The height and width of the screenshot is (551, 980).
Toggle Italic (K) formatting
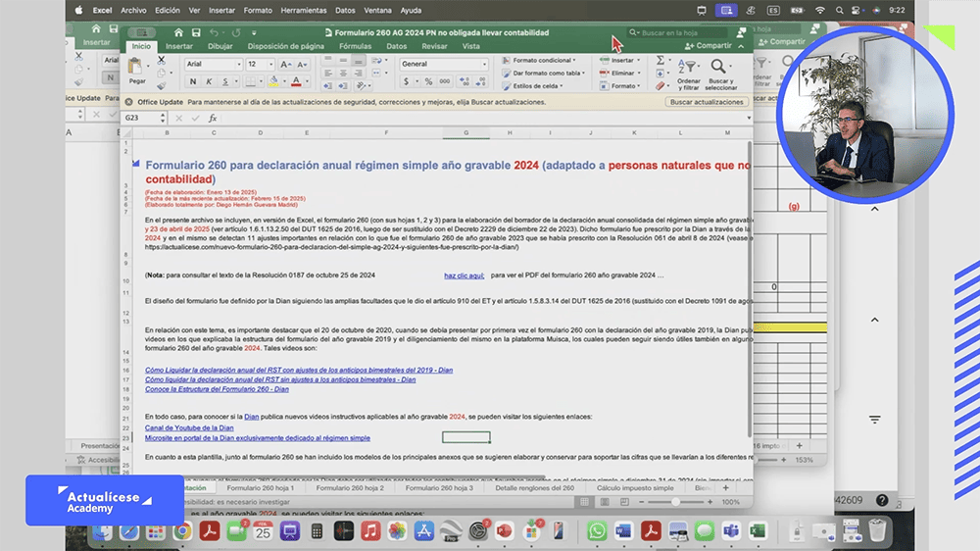pos(209,81)
